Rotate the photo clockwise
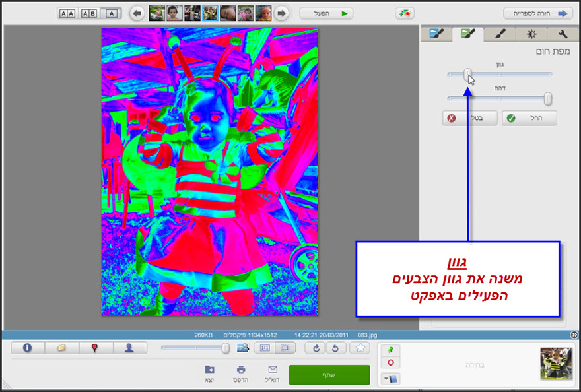Screen dimensions: 581x392 tap(316, 348)
